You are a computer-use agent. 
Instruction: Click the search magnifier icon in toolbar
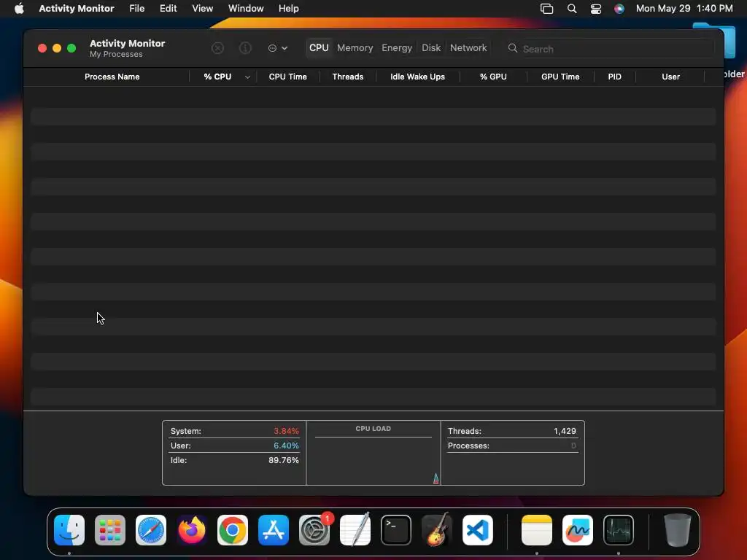click(x=513, y=48)
